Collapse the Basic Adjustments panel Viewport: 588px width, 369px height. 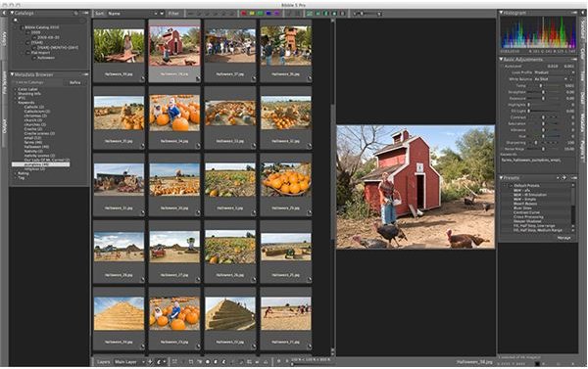click(501, 59)
